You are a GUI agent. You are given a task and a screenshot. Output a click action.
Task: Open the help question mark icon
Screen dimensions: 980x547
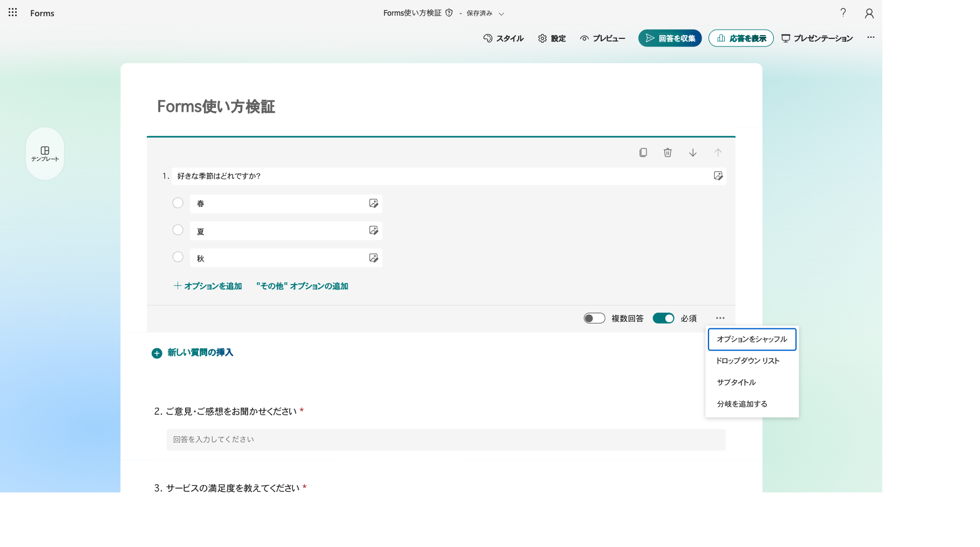tap(843, 12)
